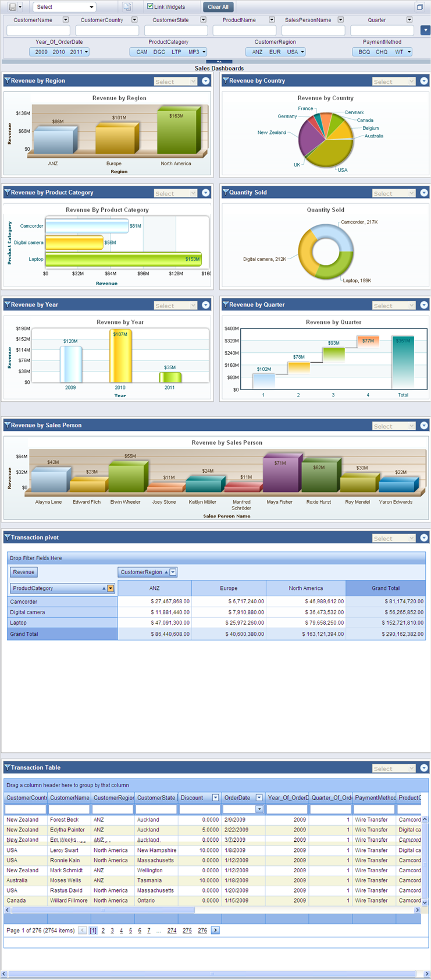Image resolution: width=431 pixels, height=980 pixels.
Task: Open the ProductCategory field dropdown in pivot
Action: click(111, 589)
